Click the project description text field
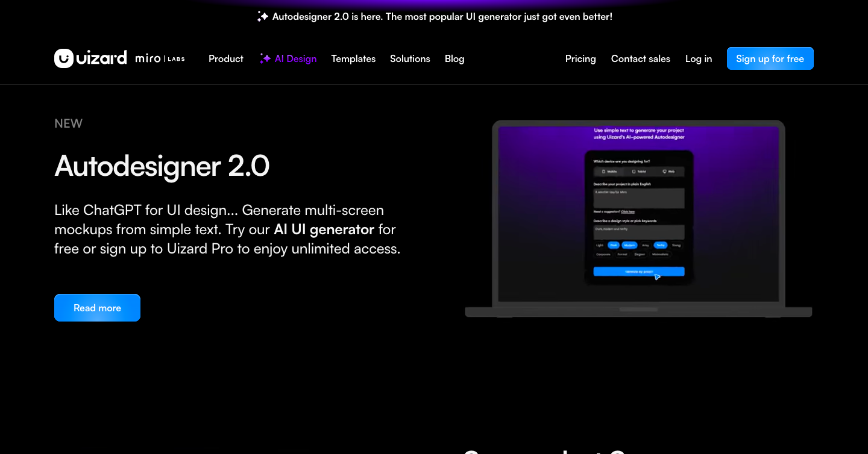 click(639, 198)
